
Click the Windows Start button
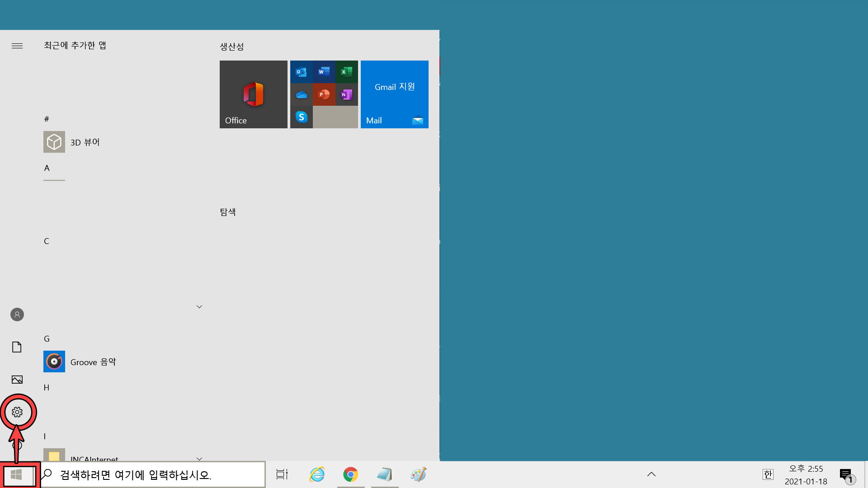coord(17,474)
